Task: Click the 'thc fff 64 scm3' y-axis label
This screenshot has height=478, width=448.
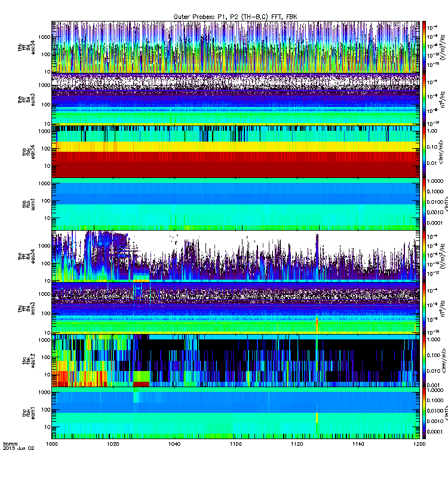Action: click(26, 308)
